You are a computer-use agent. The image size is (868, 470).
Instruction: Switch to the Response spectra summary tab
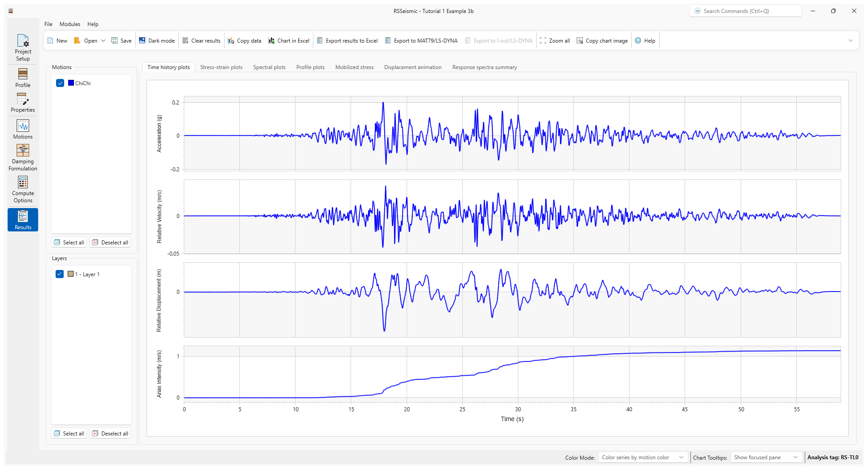484,67
